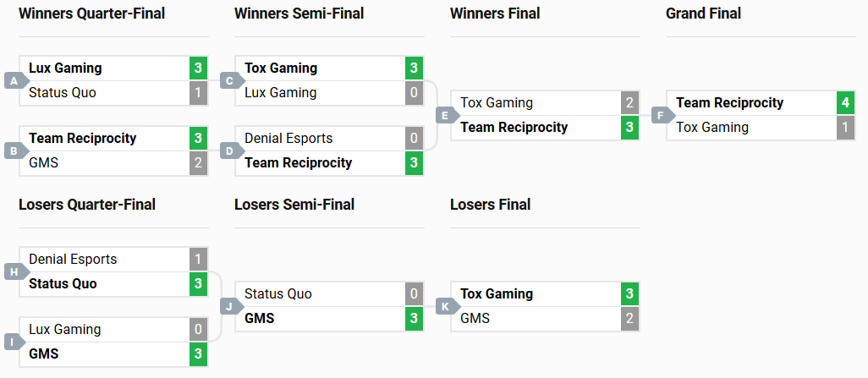
Task: Click Tox Gaming in Losers Final
Action: [497, 293]
